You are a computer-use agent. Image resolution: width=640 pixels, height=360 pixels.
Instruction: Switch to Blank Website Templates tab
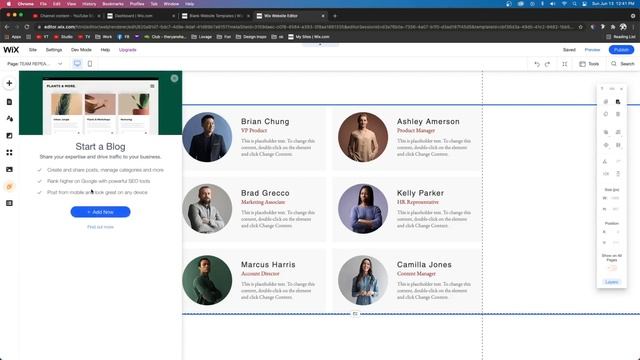(216, 16)
